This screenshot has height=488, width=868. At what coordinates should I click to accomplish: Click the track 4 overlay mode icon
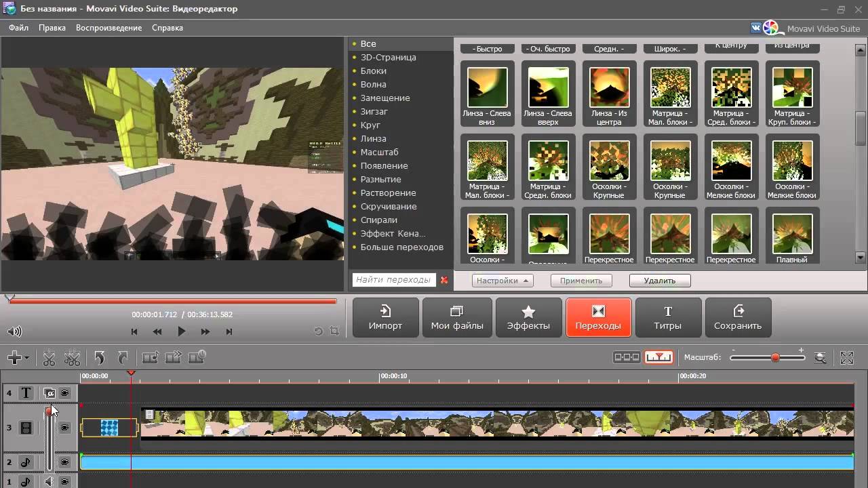(49, 392)
